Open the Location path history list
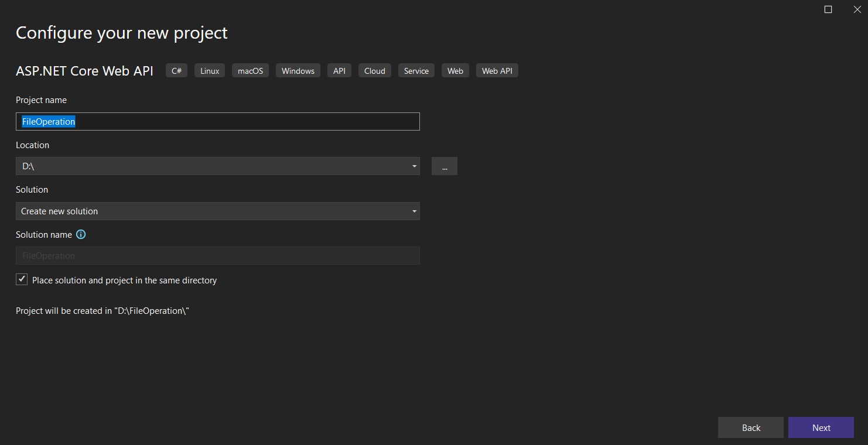This screenshot has width=868, height=445. [x=414, y=166]
